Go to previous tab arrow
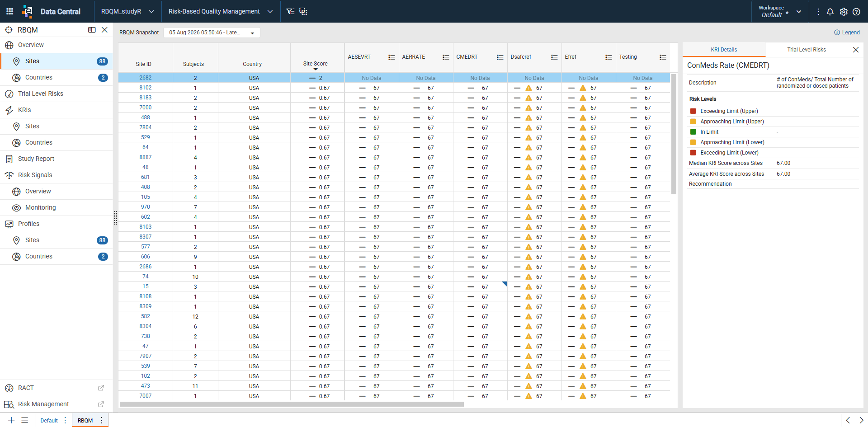Viewport: 868px width, 427px height. point(848,420)
